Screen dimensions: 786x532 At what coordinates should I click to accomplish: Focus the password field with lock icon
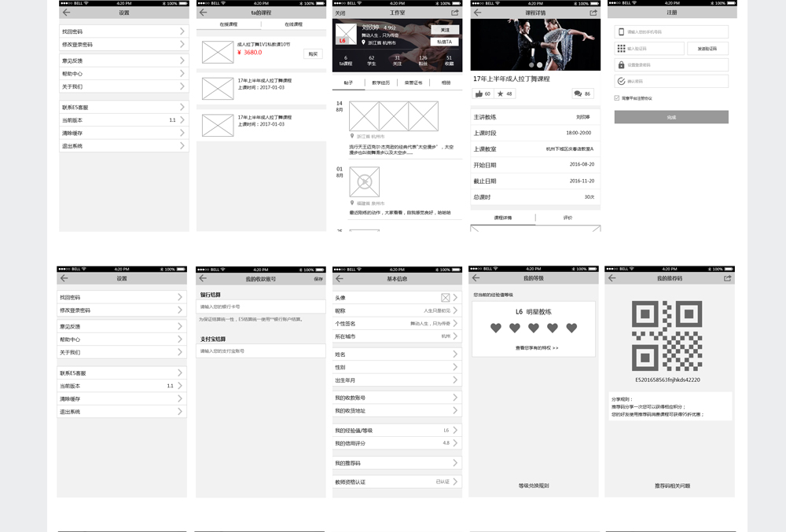(x=671, y=65)
